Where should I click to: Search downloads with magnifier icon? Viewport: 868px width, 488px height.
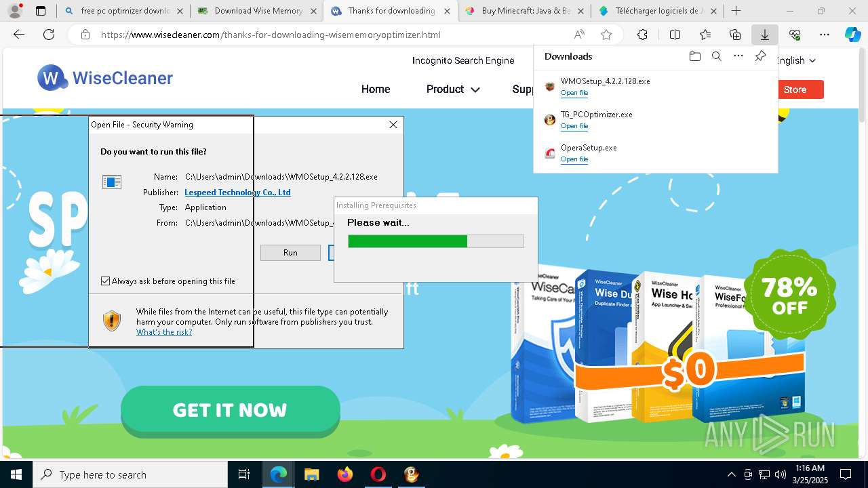click(717, 56)
